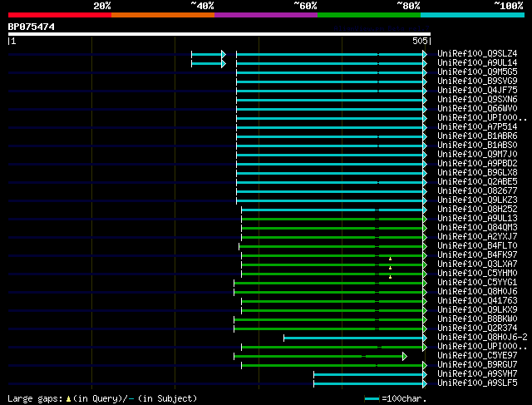
Task: Select the UniRef100_Q2ABE5 label
Action: [477, 182]
